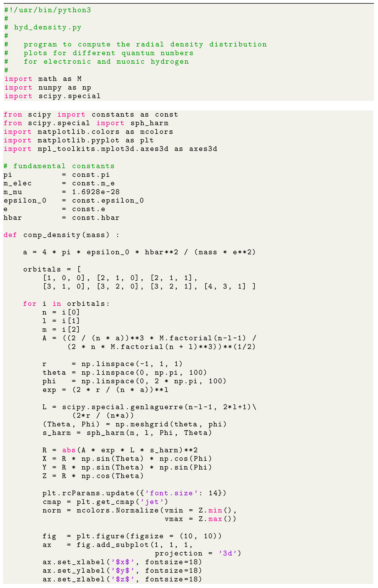The height and width of the screenshot is (588, 378).
Task: Click the line 'ax.set_xlabel' with '$x$'
Action: click(122, 562)
